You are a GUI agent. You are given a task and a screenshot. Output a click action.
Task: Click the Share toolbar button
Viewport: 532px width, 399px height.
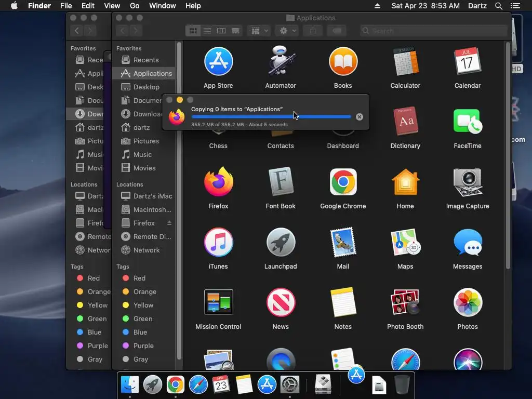(313, 31)
